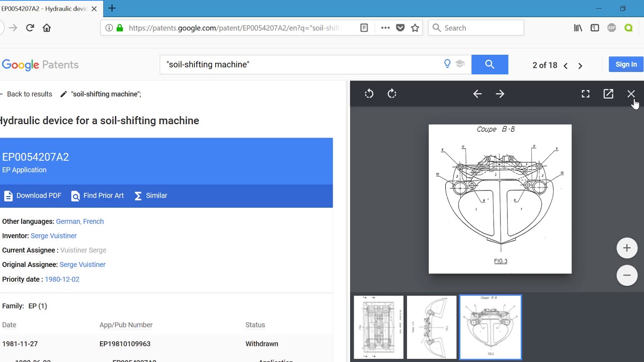Click the secure padlock icon
Image resolution: width=644 pixels, height=362 pixels.
[120, 28]
